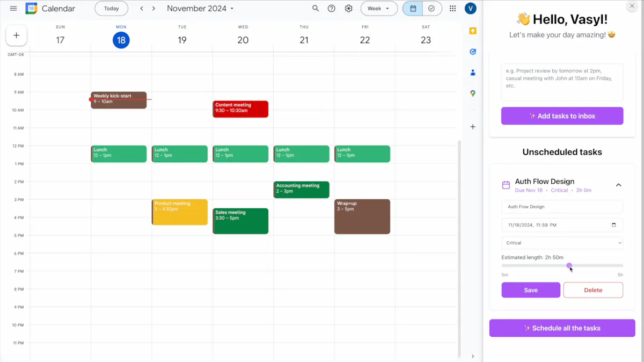Switch to Calendar view toggle

tap(413, 9)
